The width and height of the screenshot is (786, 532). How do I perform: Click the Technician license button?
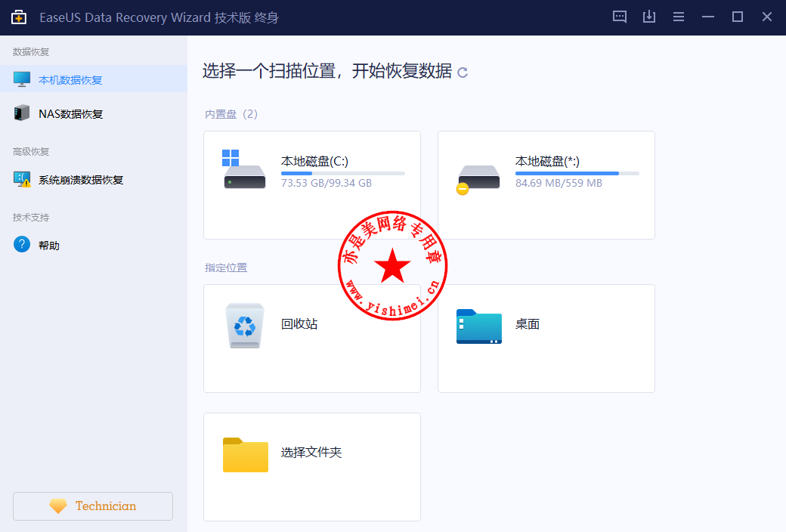[93, 506]
